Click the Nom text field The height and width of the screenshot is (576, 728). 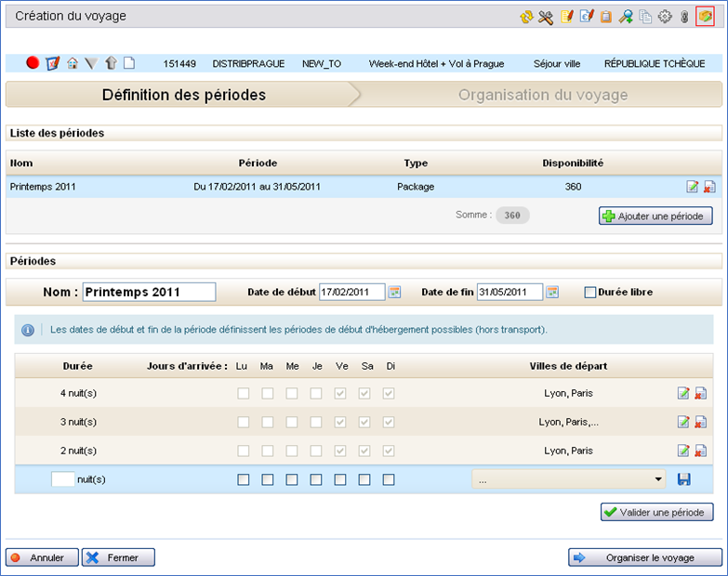point(149,292)
